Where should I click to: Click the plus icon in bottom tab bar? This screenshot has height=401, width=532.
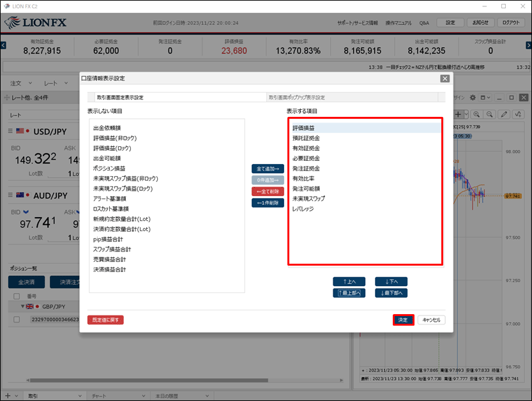(x=8, y=395)
